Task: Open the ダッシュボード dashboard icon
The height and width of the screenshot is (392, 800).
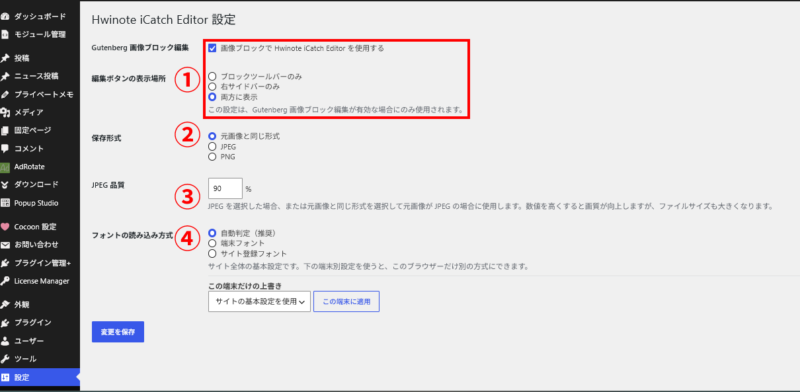Action: tap(5, 17)
